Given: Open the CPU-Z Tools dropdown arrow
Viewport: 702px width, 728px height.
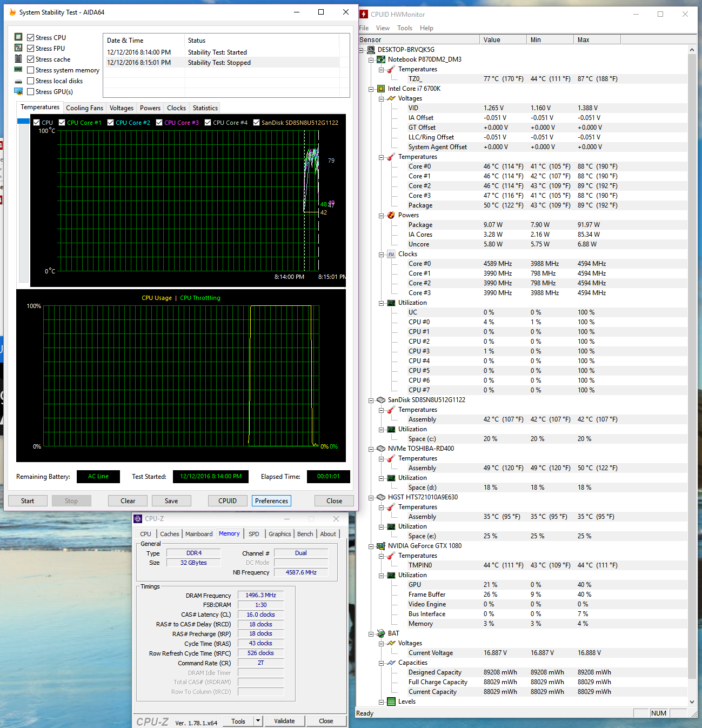Looking at the screenshot, I should click(258, 721).
